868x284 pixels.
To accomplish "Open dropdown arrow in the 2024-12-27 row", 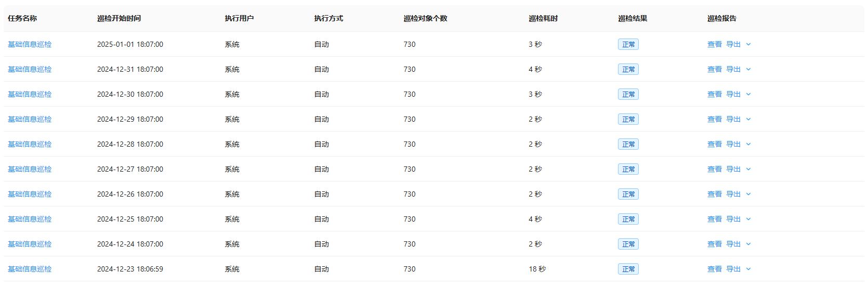I will pyautogui.click(x=748, y=169).
